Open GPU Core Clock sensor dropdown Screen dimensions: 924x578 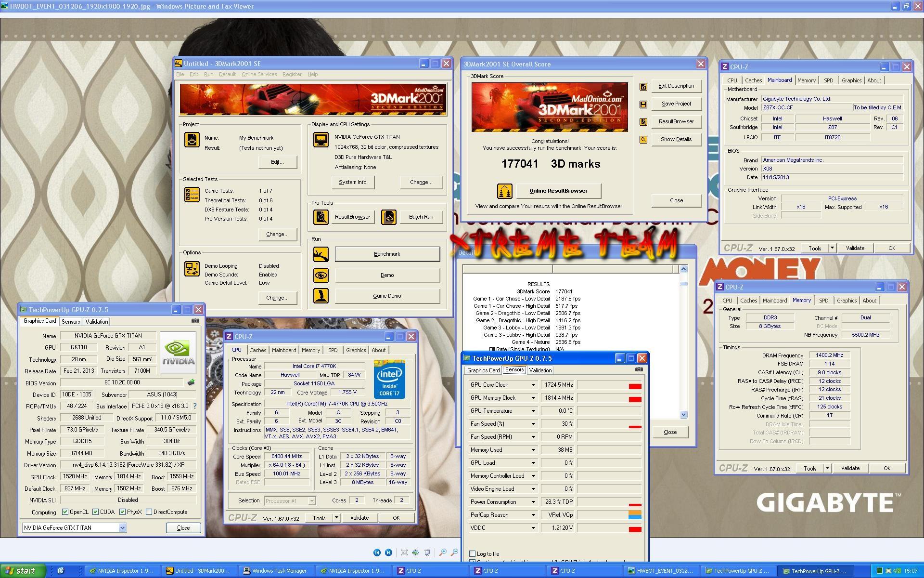[x=533, y=385]
